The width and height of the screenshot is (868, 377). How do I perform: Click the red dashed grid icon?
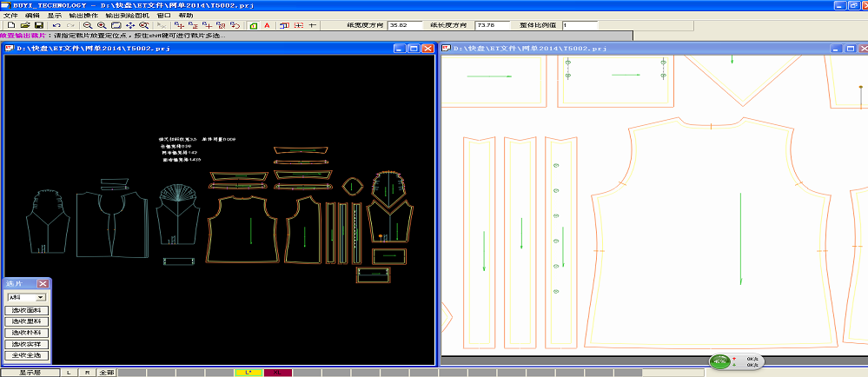click(x=299, y=25)
